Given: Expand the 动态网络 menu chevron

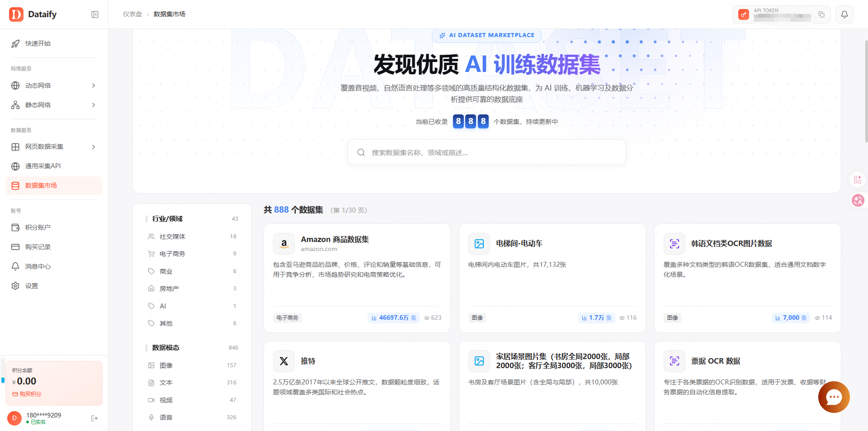Looking at the screenshot, I should point(94,85).
